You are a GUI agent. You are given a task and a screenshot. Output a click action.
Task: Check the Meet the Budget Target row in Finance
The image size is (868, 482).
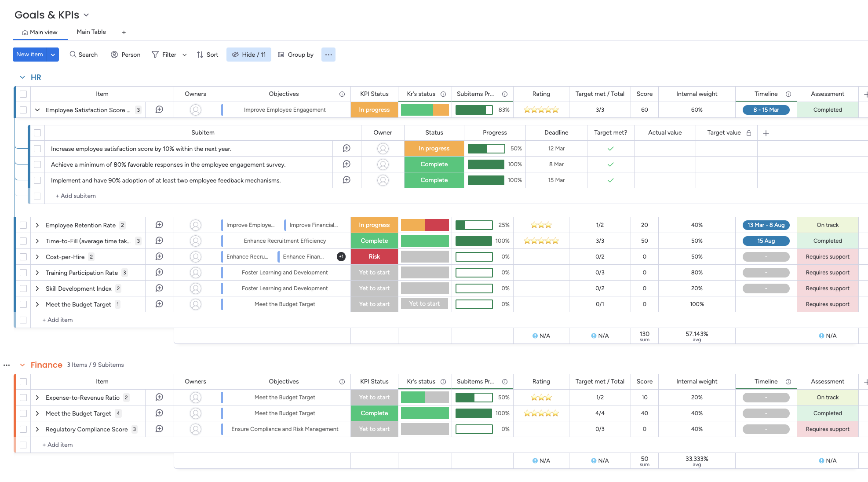(x=23, y=413)
